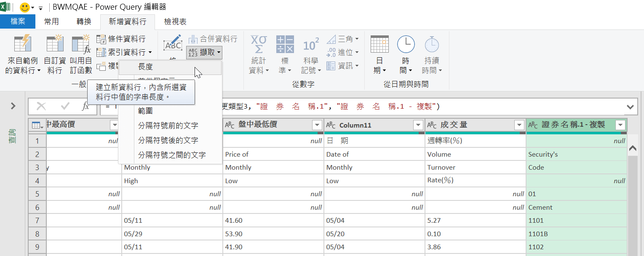Image resolution: width=644 pixels, height=256 pixels.
Task: Switch to the 檢視表 view tab
Action: click(x=175, y=21)
